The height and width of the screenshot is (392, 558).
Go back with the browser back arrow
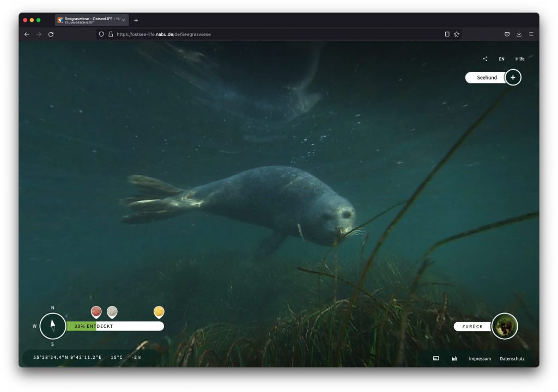[27, 34]
